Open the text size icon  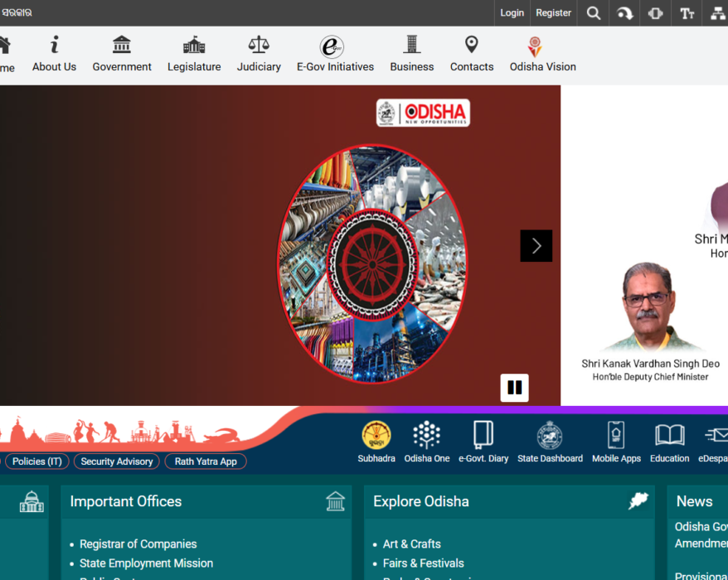pyautogui.click(x=687, y=13)
